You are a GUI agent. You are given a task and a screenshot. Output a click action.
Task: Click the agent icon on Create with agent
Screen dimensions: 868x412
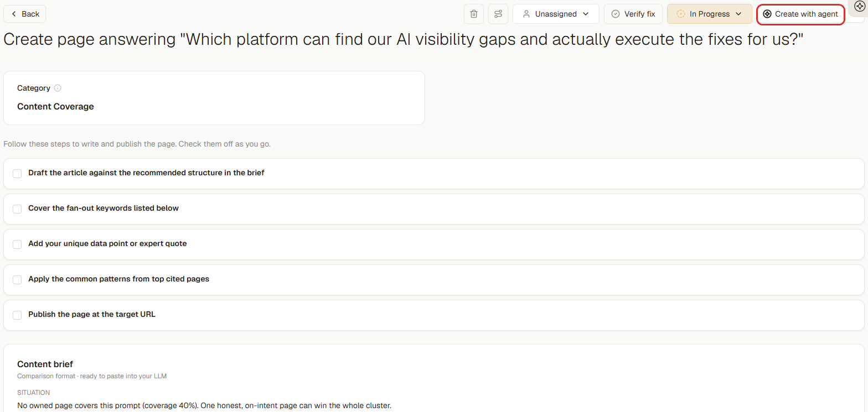pyautogui.click(x=767, y=14)
